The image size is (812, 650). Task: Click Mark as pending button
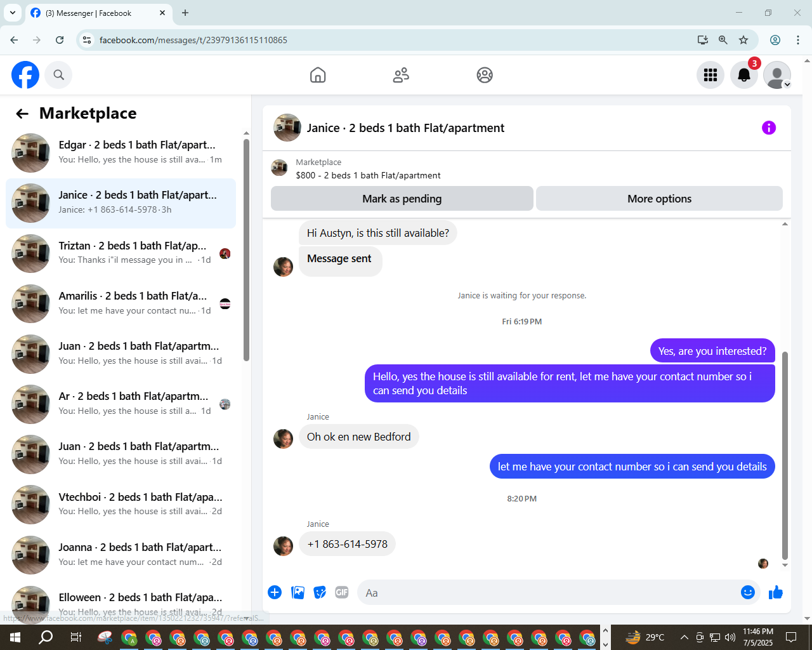click(x=402, y=199)
